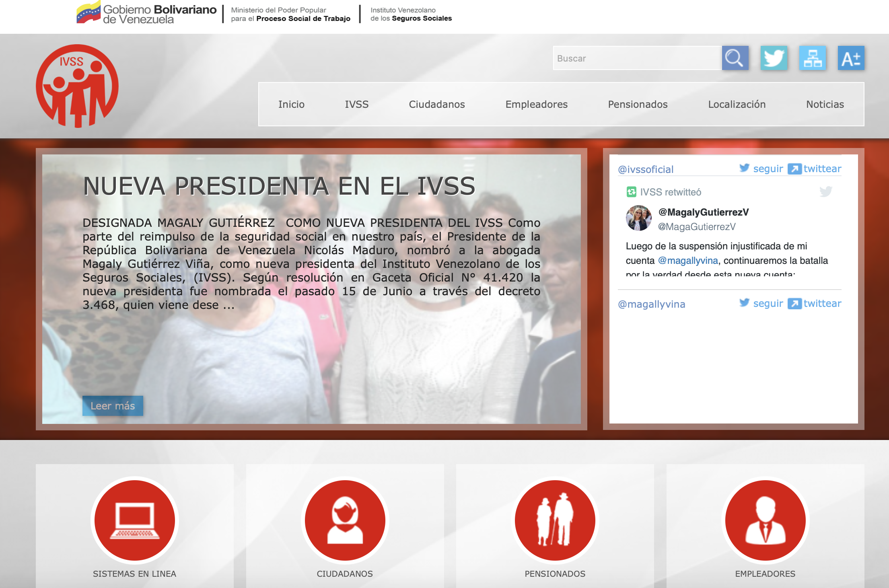This screenshot has height=588, width=889.
Task: Click @magallyvina mention inside tweet text
Action: click(x=688, y=261)
